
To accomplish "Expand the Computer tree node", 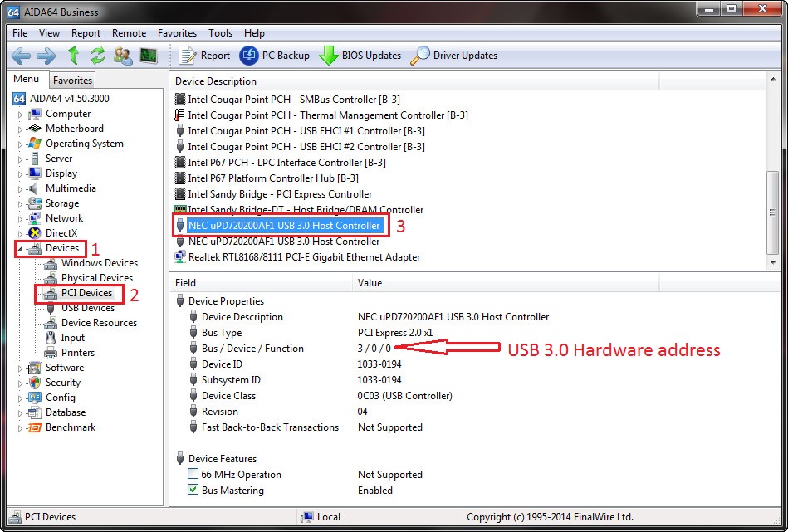I will pos(20,115).
